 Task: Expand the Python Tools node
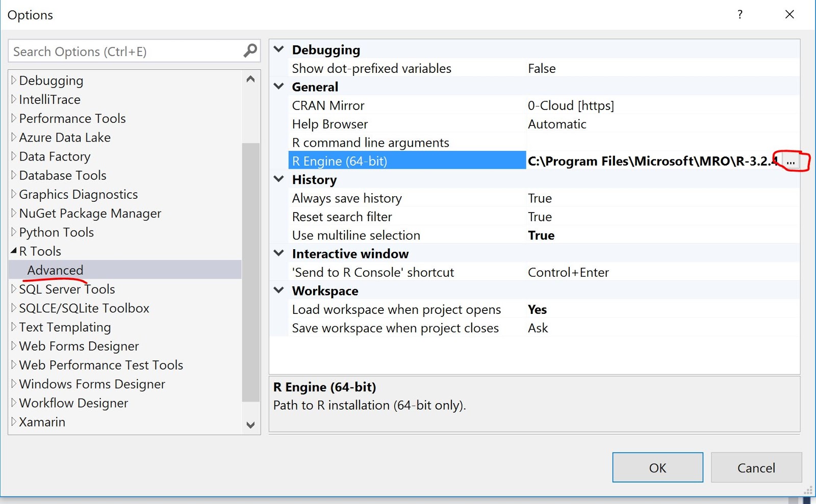pyautogui.click(x=13, y=232)
